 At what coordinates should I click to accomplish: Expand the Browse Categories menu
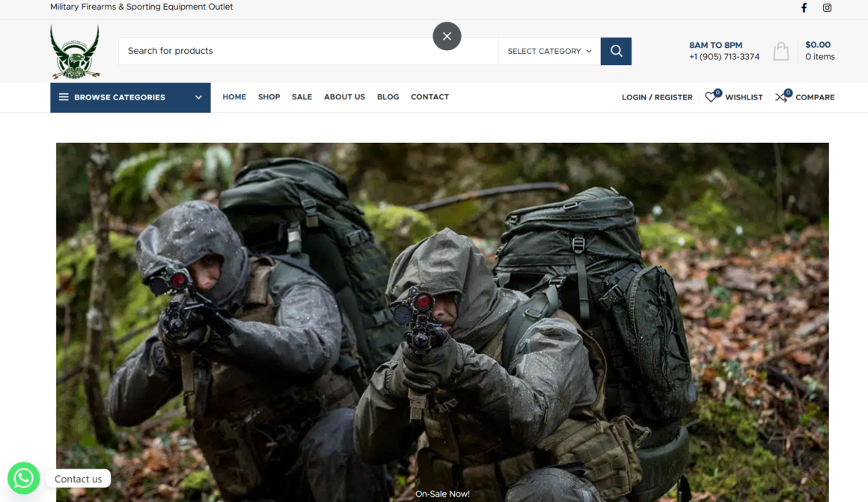click(x=120, y=97)
